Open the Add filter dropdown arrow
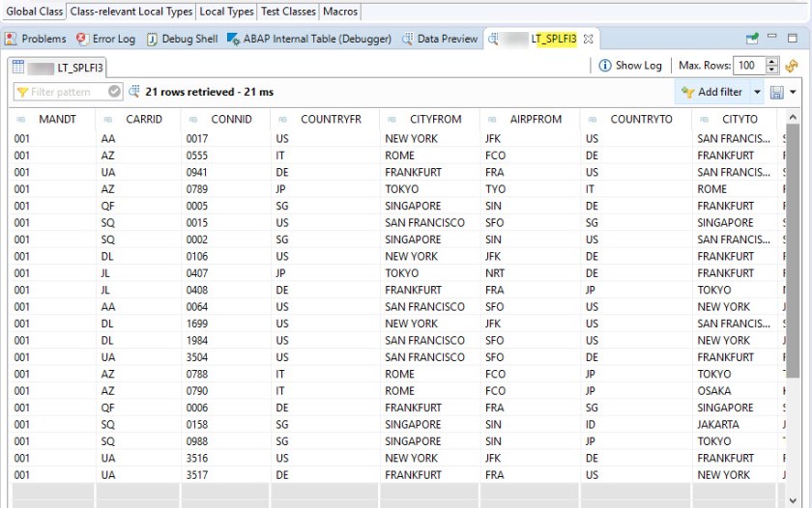 [x=757, y=92]
